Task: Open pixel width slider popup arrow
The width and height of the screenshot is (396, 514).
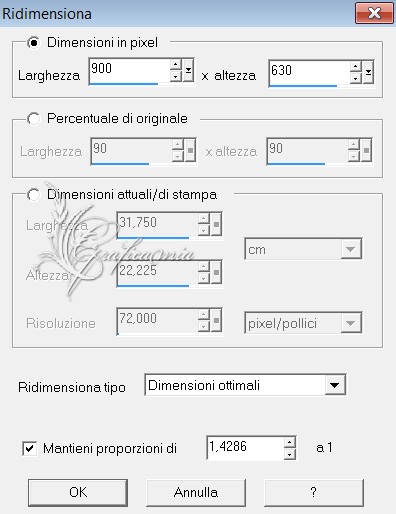Action: pos(188,70)
